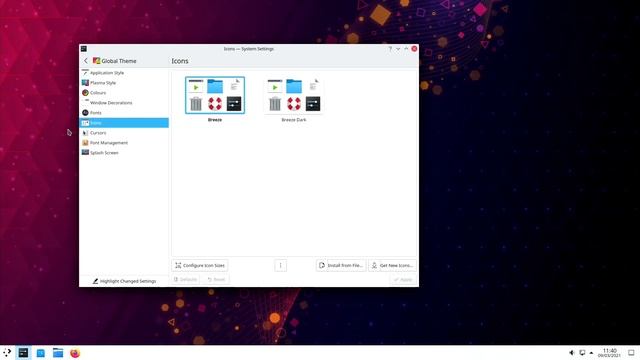This screenshot has width=640, height=360.
Task: Click the Get New Icons download icon
Action: (x=374, y=265)
